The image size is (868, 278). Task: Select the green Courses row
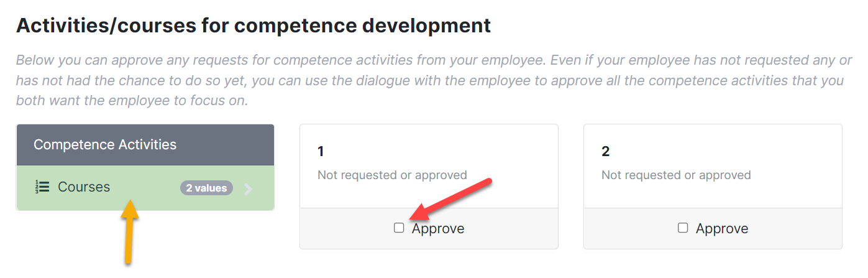[145, 188]
